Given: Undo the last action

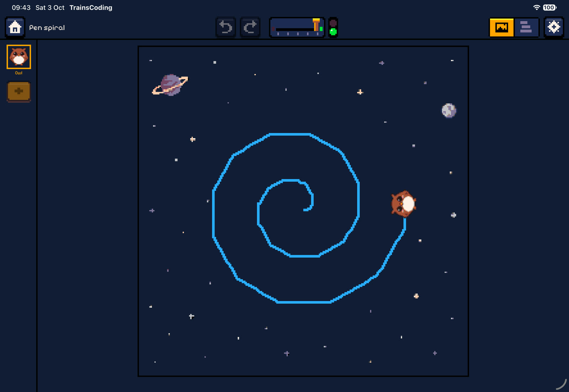Looking at the screenshot, I should coord(226,27).
